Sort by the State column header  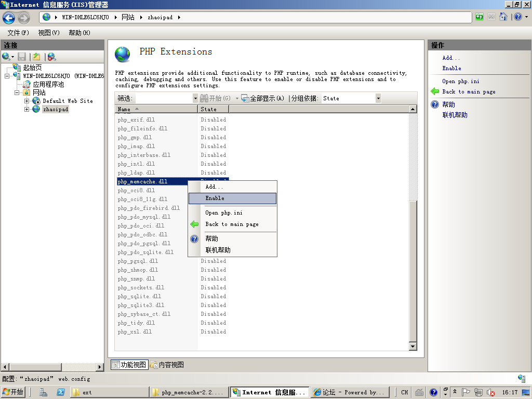tap(214, 109)
